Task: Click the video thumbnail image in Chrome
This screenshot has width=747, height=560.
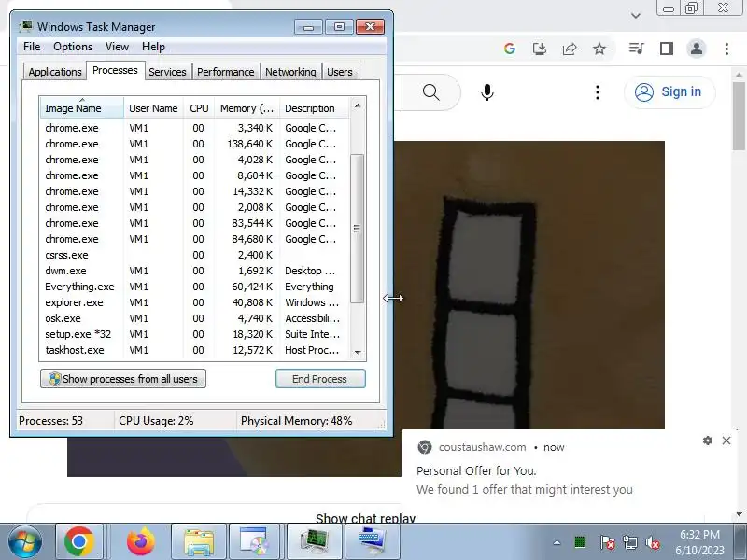Action: click(x=529, y=285)
